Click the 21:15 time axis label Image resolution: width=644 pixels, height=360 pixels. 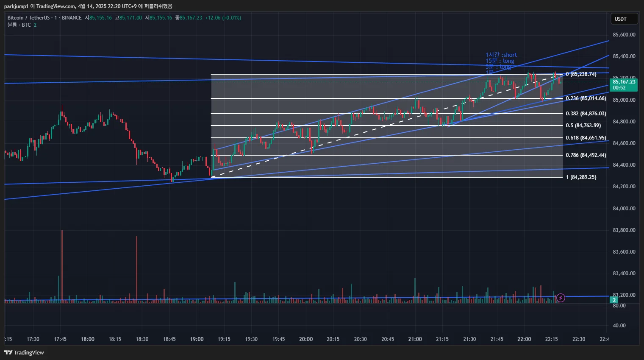(x=442, y=339)
